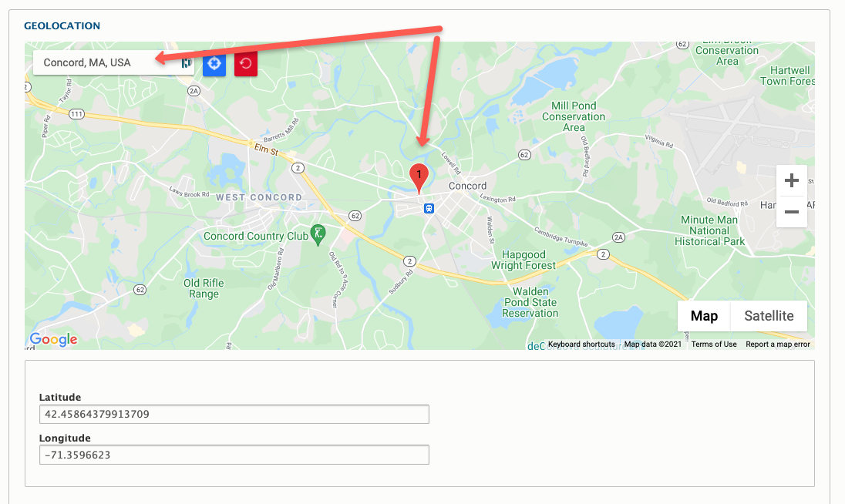Click the Concord, MA, USA address field
Viewport: 845px width, 504px height.
coord(108,63)
